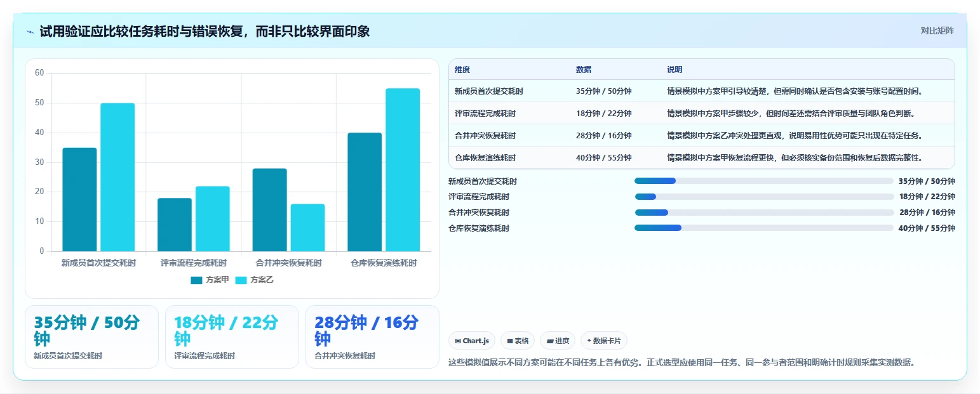Click the 维度 column header
The width and height of the screenshot is (980, 394).
[x=462, y=69]
